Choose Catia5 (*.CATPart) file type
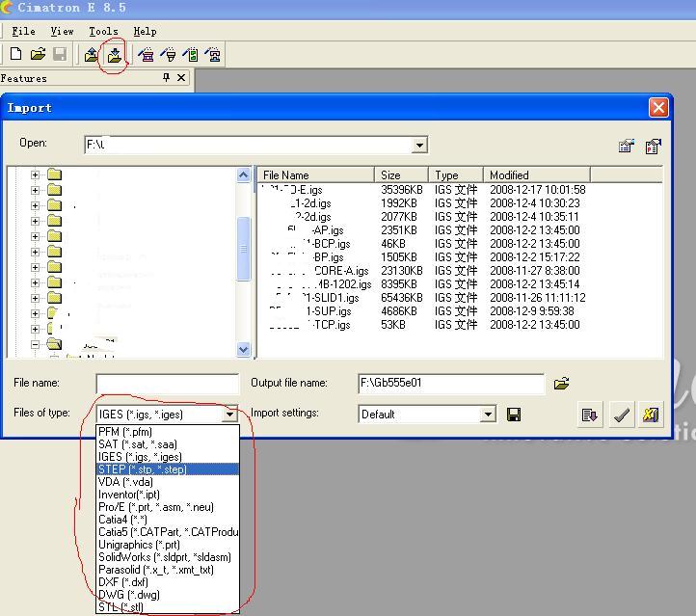This screenshot has height=616, width=696. coord(168,532)
